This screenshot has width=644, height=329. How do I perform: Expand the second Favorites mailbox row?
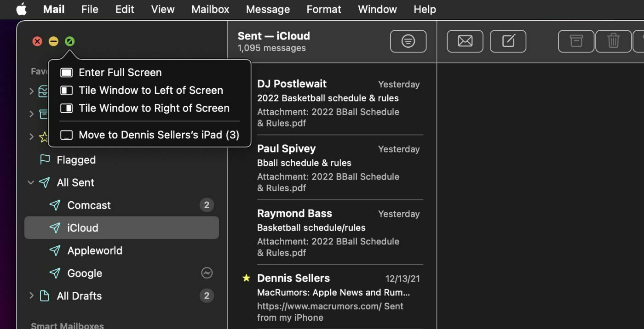coord(31,113)
